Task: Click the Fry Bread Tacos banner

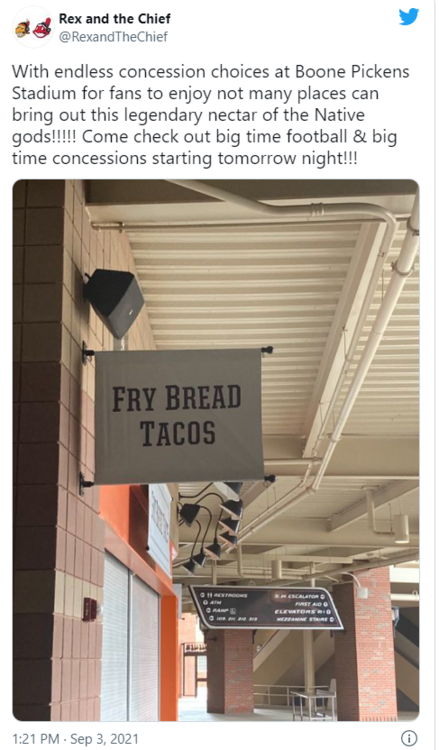Action: coord(178,416)
